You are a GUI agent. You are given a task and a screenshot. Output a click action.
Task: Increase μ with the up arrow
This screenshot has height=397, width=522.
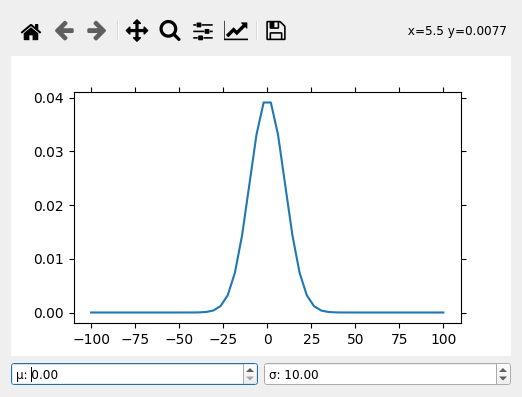[x=250, y=369]
